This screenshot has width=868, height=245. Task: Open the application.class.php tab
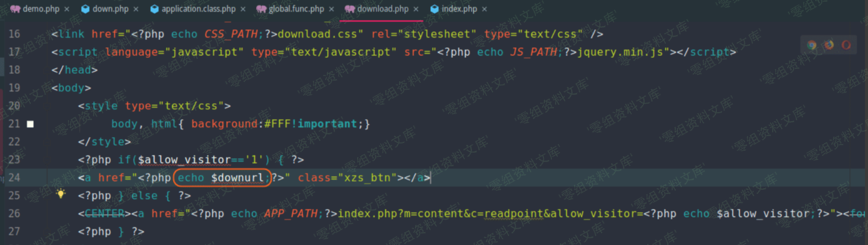click(x=199, y=9)
